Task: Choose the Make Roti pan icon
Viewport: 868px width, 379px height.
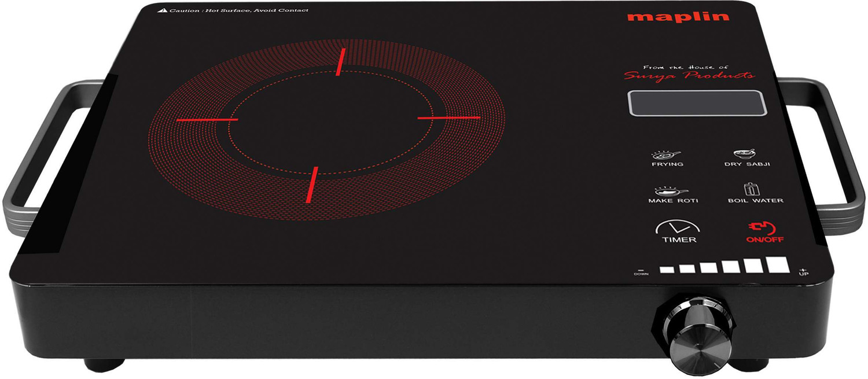Action: coord(671,190)
